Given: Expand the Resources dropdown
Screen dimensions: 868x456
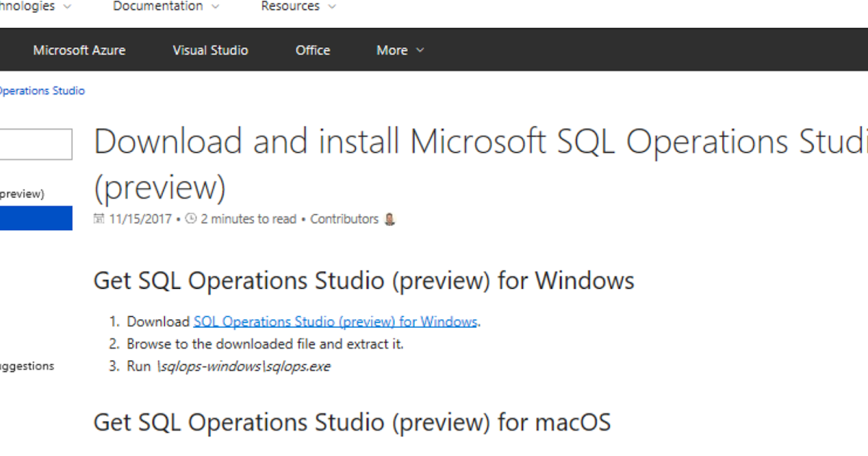Looking at the screenshot, I should point(292,7).
